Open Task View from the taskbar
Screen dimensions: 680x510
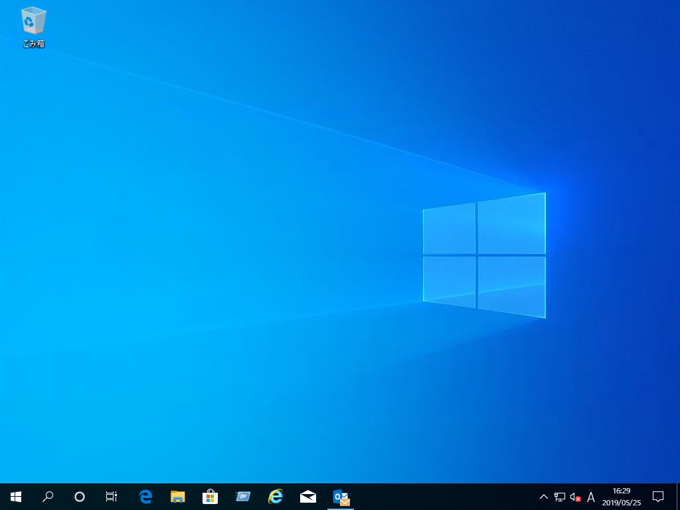[x=111, y=497]
